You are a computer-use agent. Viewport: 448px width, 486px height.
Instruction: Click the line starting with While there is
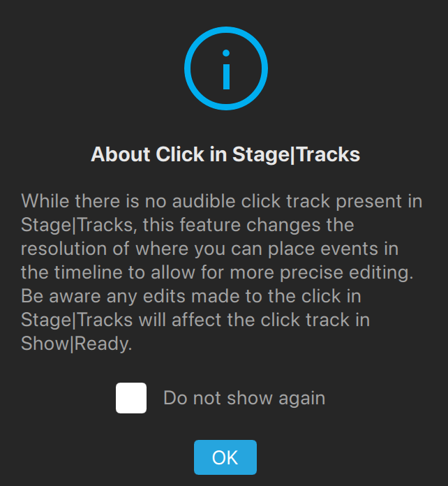tap(221, 201)
